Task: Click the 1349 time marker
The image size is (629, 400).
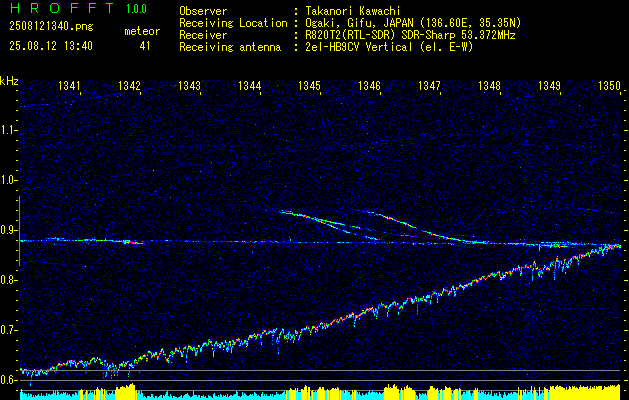Action: point(550,85)
